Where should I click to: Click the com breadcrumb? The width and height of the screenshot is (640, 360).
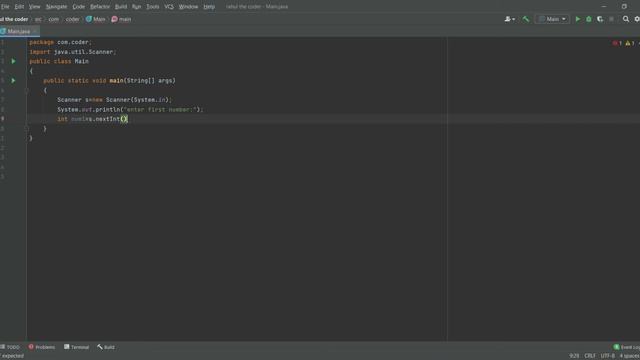(x=53, y=19)
